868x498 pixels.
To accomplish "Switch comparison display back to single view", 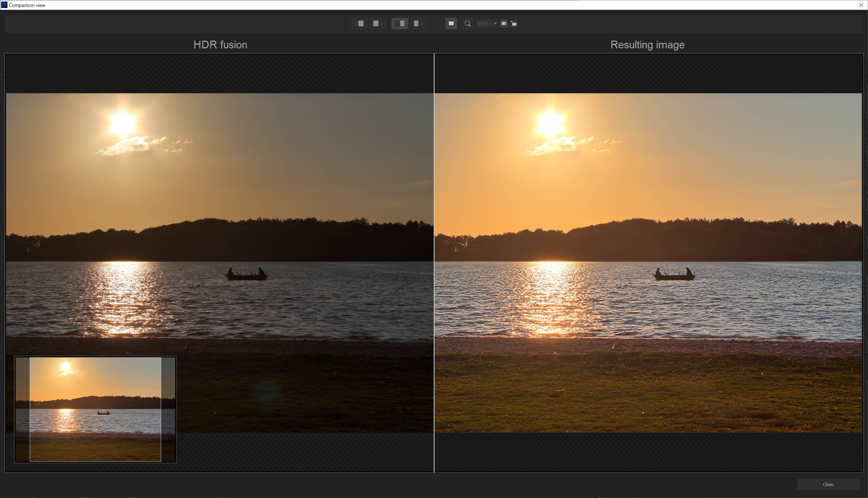I will [x=359, y=23].
